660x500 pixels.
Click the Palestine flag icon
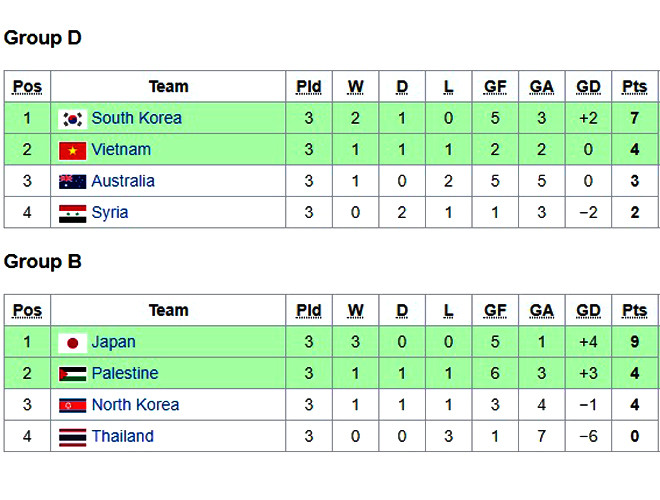72,374
